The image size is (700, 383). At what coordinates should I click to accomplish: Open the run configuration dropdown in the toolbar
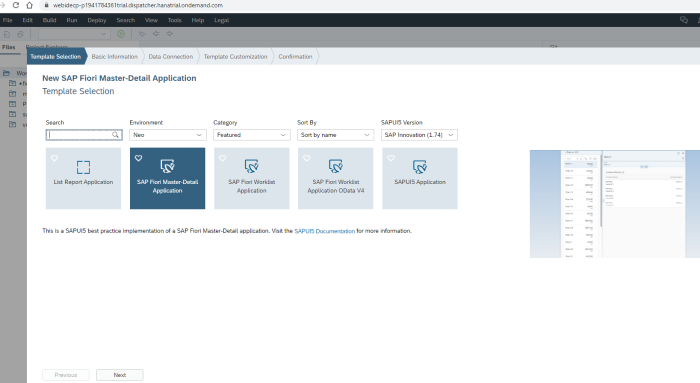point(74,34)
